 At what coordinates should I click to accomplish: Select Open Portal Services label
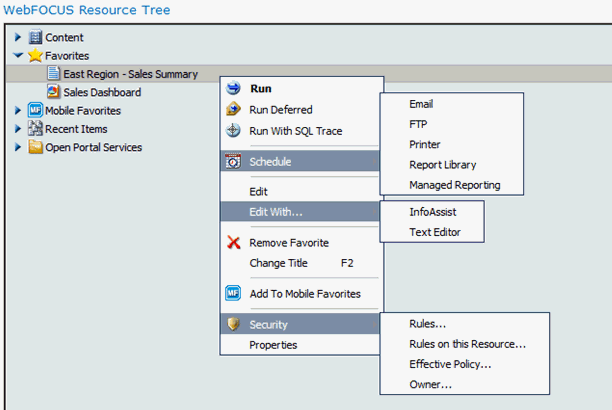94,147
